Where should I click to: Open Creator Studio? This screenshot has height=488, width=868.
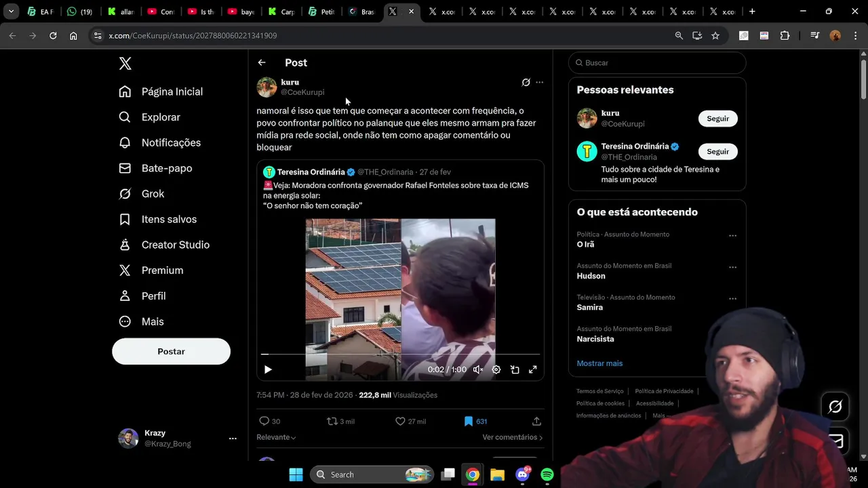tap(164, 245)
